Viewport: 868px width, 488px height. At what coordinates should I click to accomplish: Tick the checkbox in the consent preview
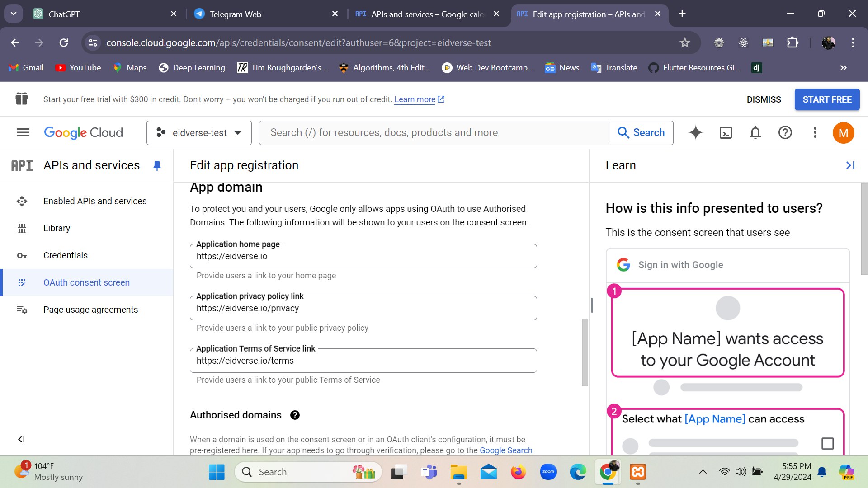point(827,443)
